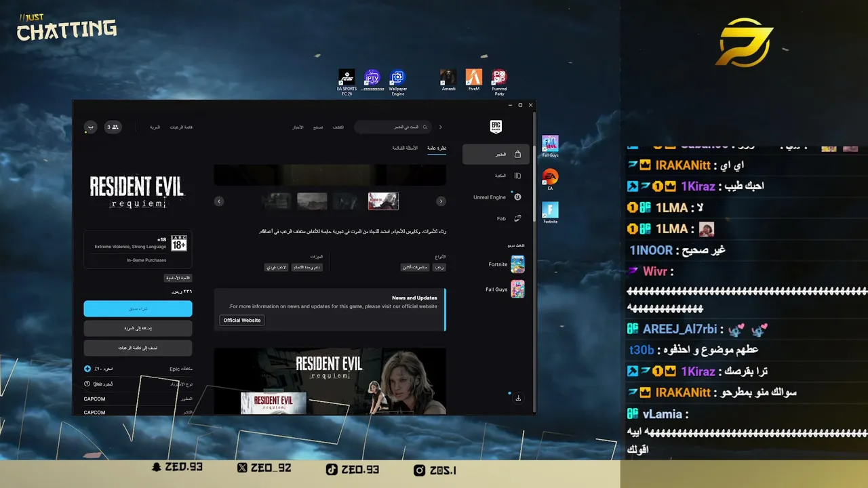
Task: Select the leftmost carousel thumbnail
Action: pos(277,201)
